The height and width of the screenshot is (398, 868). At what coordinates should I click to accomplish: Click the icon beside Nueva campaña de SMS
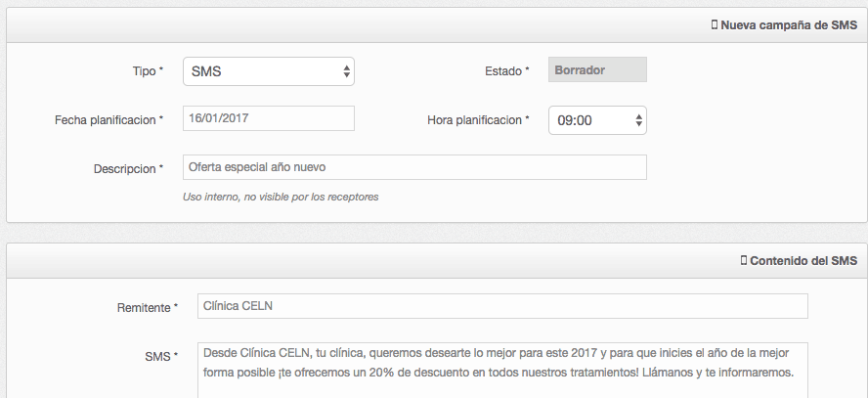715,24
